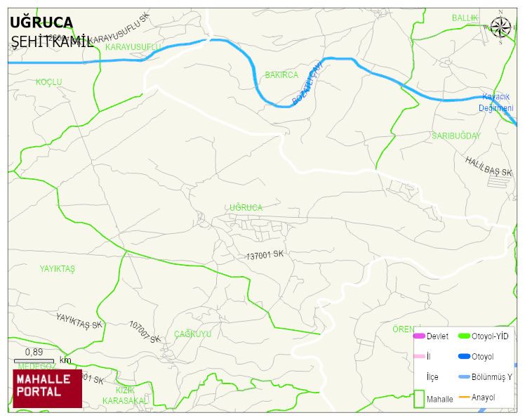Click the SARIBUĞDAY neighborhood label

click(456, 136)
